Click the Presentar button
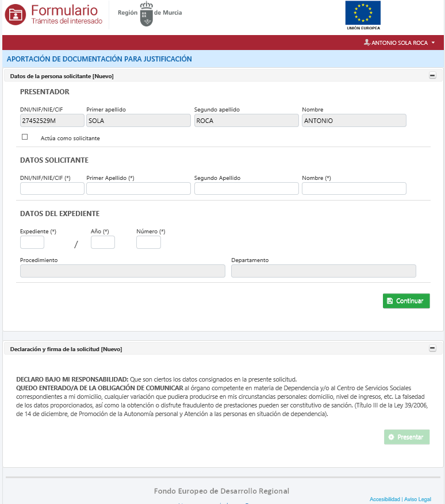The width and height of the screenshot is (445, 504). click(406, 437)
